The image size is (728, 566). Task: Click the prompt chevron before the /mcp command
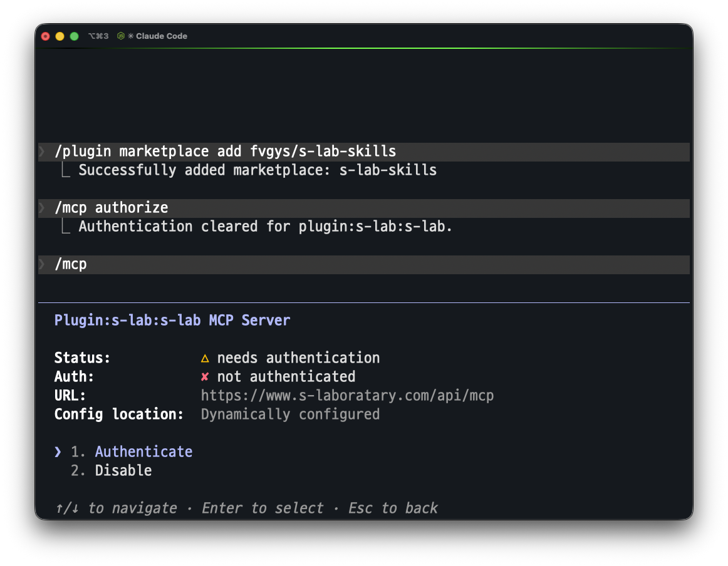click(42, 264)
